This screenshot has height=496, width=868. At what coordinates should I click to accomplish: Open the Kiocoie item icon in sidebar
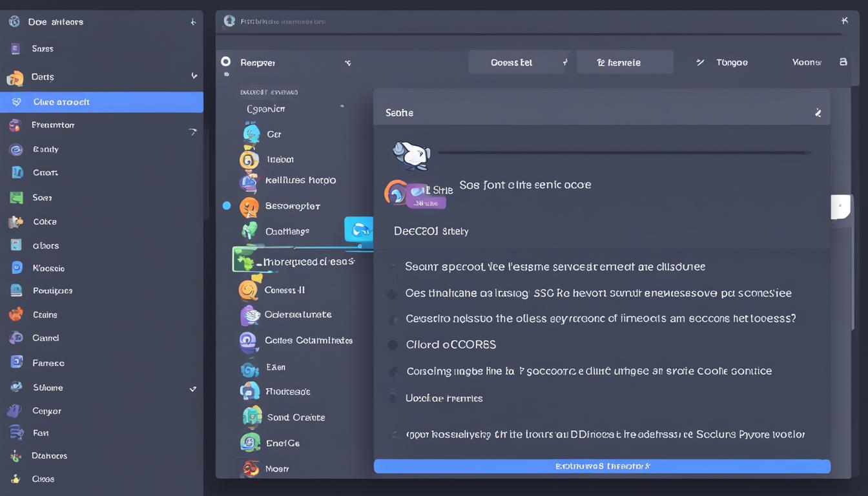[17, 267]
